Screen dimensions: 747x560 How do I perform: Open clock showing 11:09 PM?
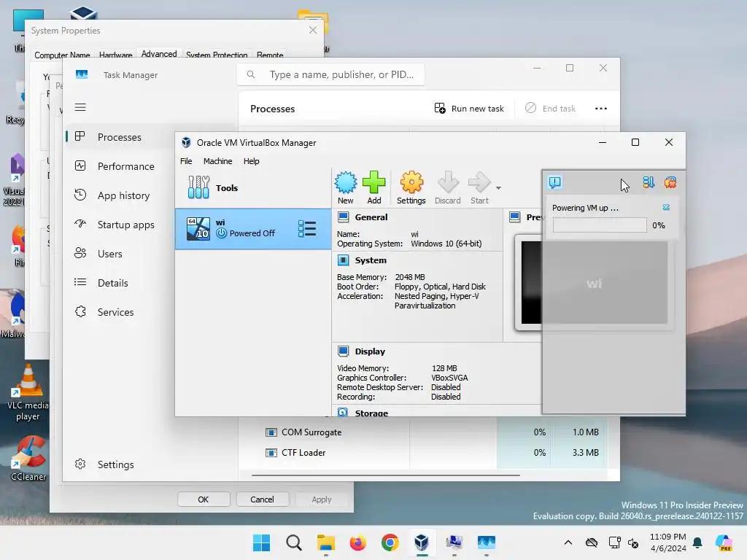[x=668, y=542]
